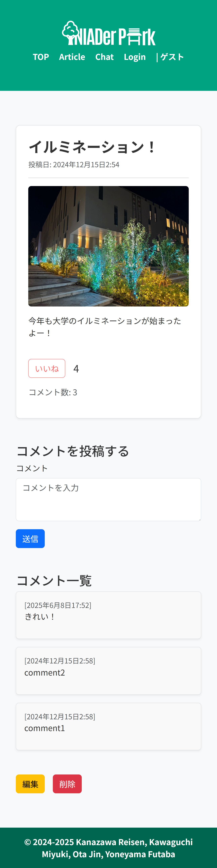Like the post with いいね button
The width and height of the screenshot is (217, 868).
point(47,368)
